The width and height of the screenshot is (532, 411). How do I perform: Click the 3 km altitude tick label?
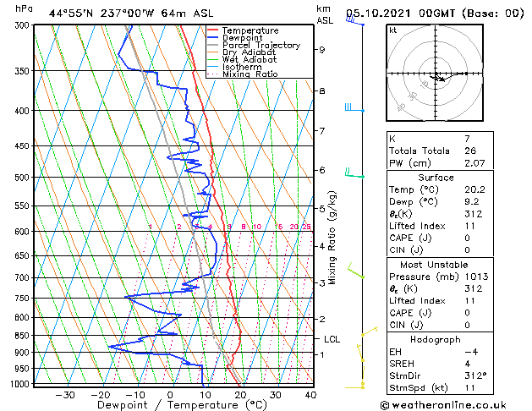321,282
